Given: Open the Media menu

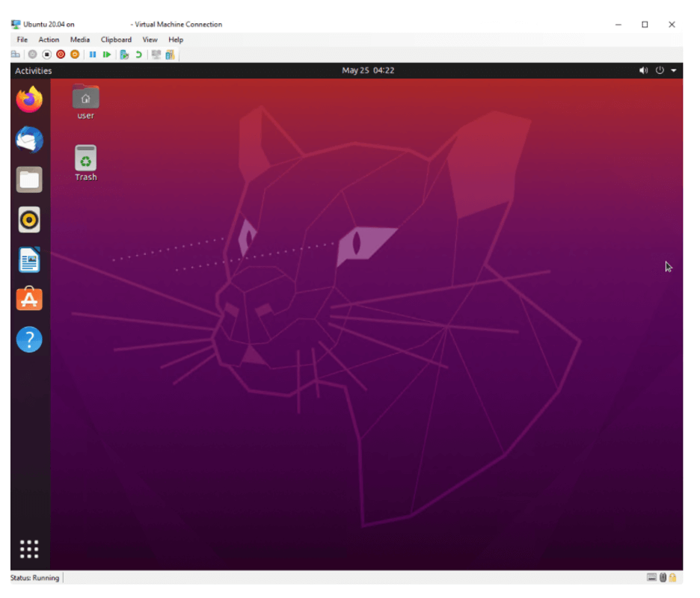Looking at the screenshot, I should [x=79, y=39].
